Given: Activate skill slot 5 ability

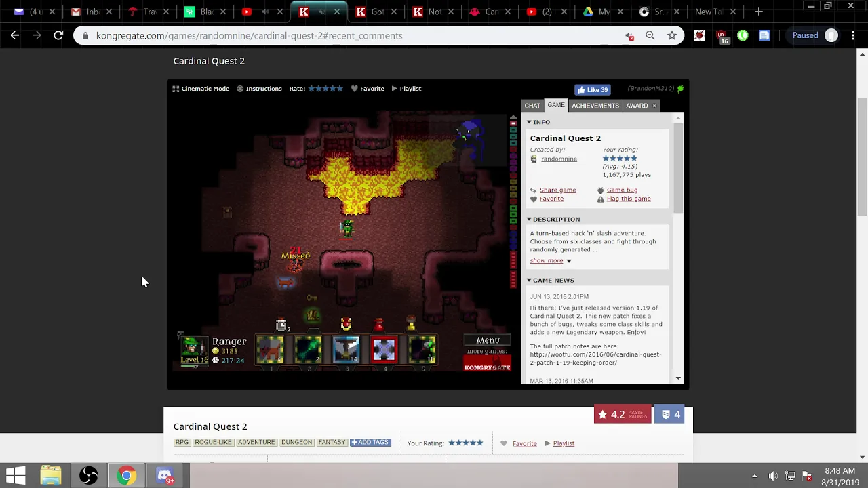Looking at the screenshot, I should [x=422, y=350].
